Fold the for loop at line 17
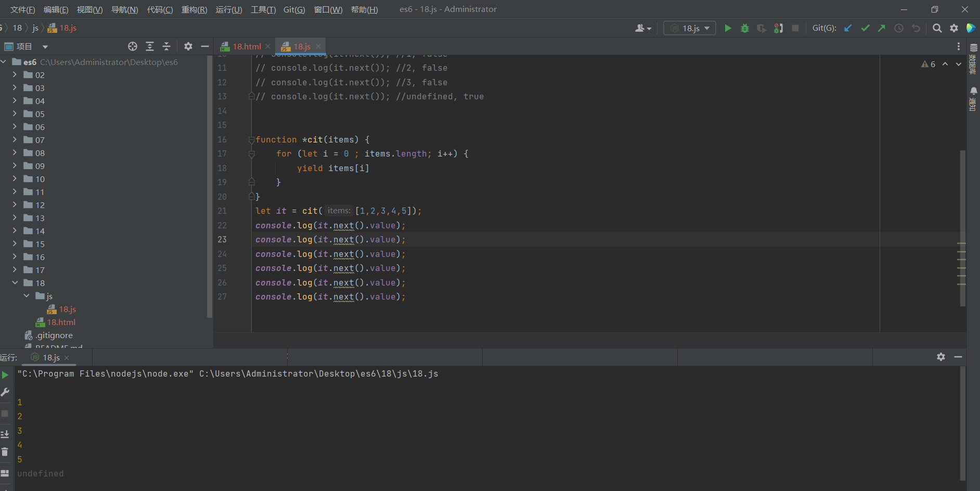The image size is (980, 491). point(252,154)
